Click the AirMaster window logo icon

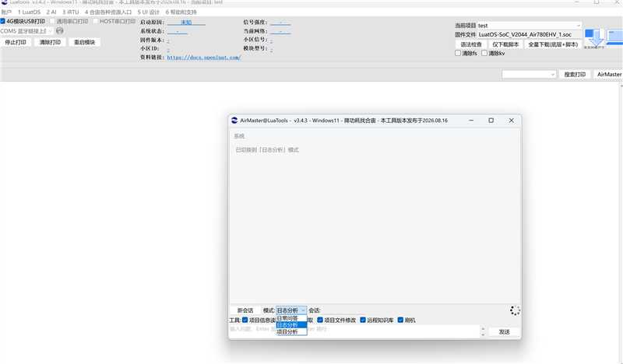pos(234,121)
